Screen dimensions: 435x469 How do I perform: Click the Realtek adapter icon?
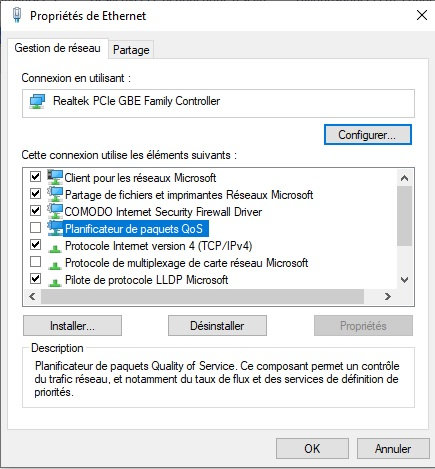pyautogui.click(x=37, y=101)
